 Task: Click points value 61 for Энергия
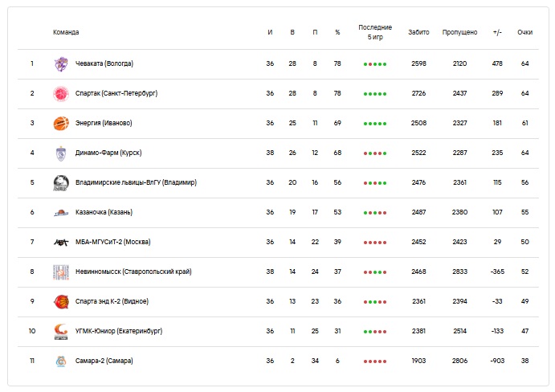click(x=525, y=123)
